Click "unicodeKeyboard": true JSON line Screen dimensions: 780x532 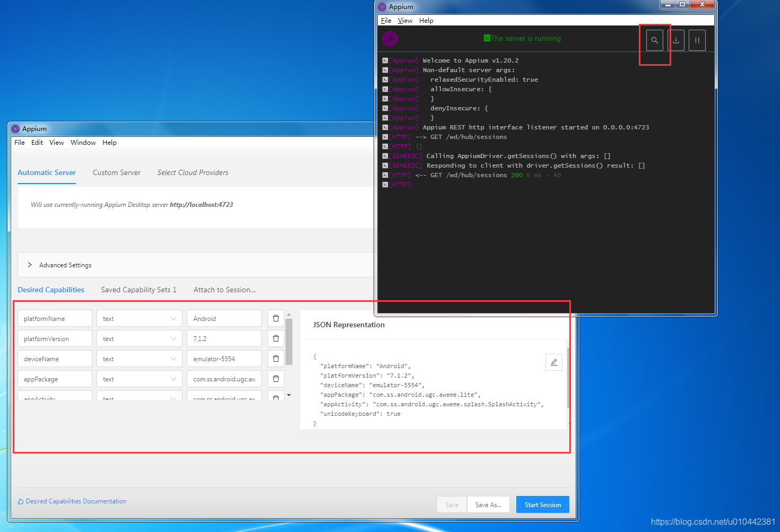pyautogui.click(x=360, y=414)
